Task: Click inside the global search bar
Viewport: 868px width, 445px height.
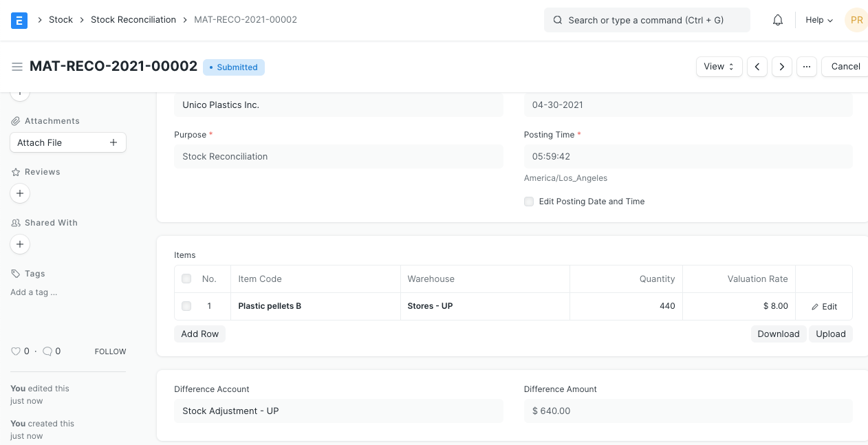Action: coord(647,20)
